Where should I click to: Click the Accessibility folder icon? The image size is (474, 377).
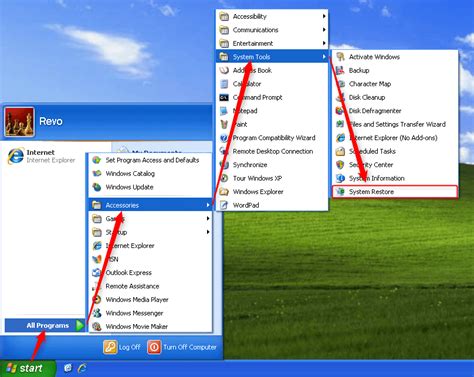pos(224,16)
